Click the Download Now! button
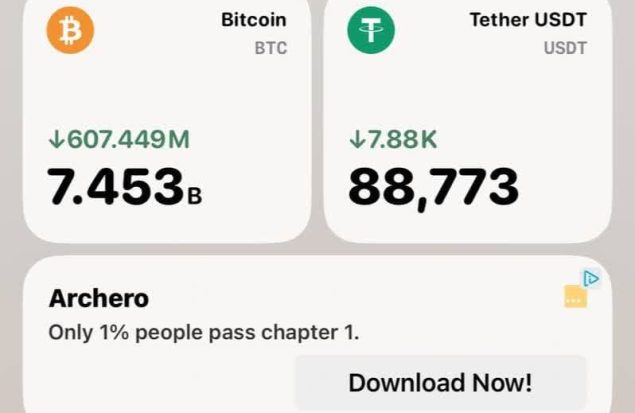The height and width of the screenshot is (413, 635). click(x=440, y=383)
